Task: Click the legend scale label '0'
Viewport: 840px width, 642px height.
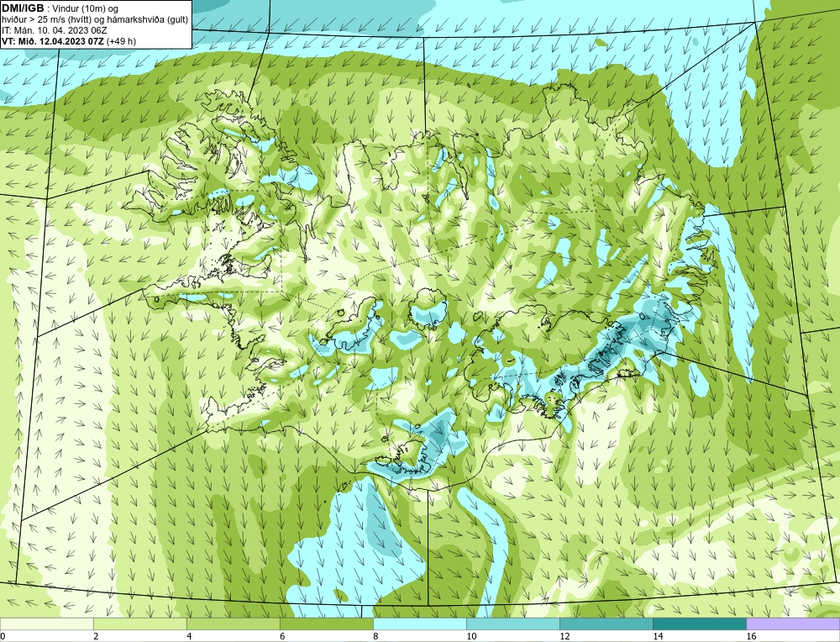Action: tap(3, 636)
